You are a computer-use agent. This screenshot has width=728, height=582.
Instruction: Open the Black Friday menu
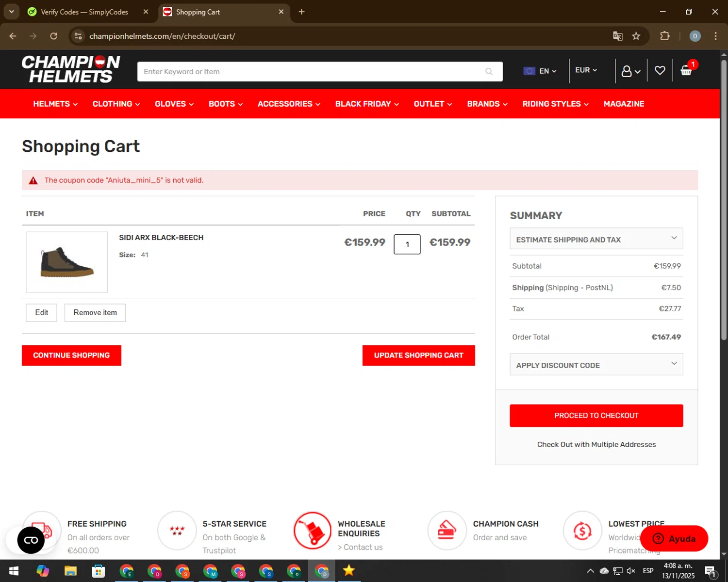(x=367, y=104)
